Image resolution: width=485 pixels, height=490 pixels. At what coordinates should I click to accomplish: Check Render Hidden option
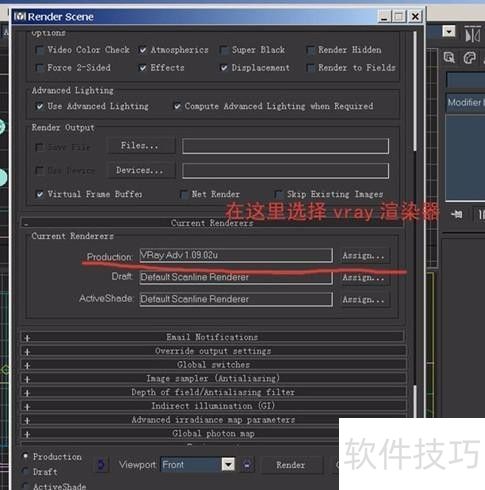[x=310, y=50]
